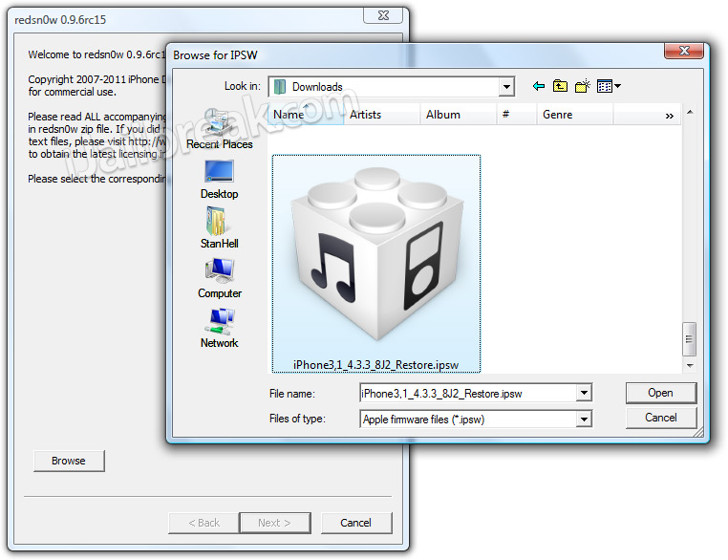The image size is (728, 560).
Task: Sort by the Album column
Action: (459, 115)
